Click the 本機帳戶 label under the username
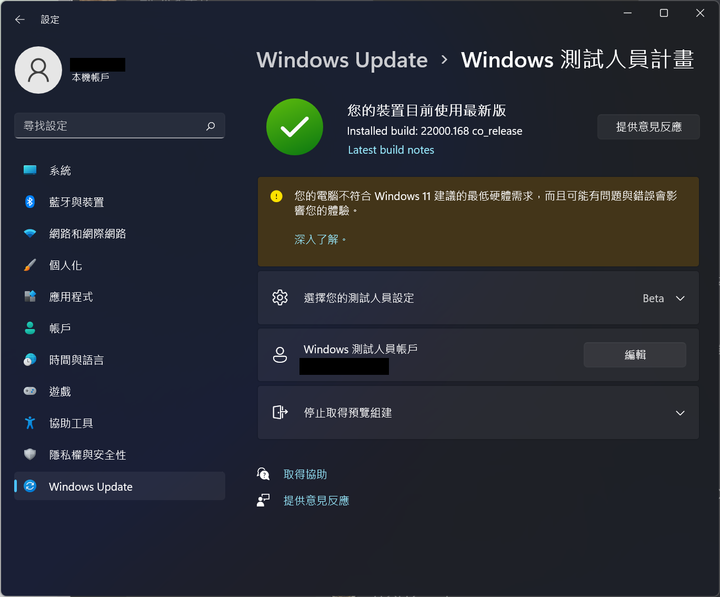The height and width of the screenshot is (597, 720). [90, 77]
